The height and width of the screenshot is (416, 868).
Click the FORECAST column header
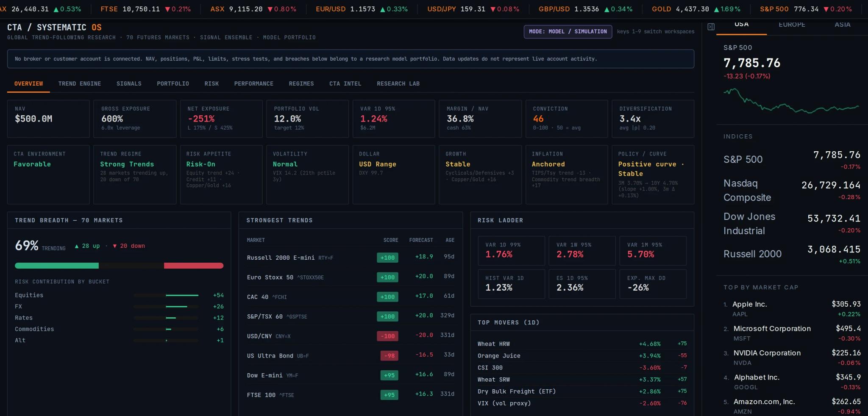[421, 240]
